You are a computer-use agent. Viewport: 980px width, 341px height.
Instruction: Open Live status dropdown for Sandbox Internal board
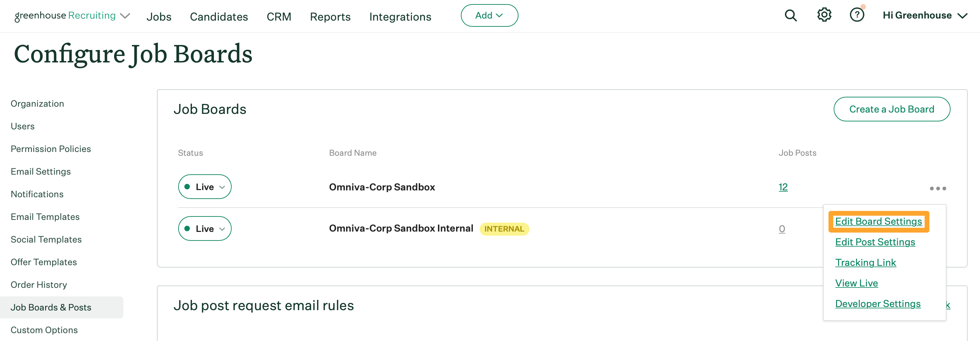click(205, 228)
